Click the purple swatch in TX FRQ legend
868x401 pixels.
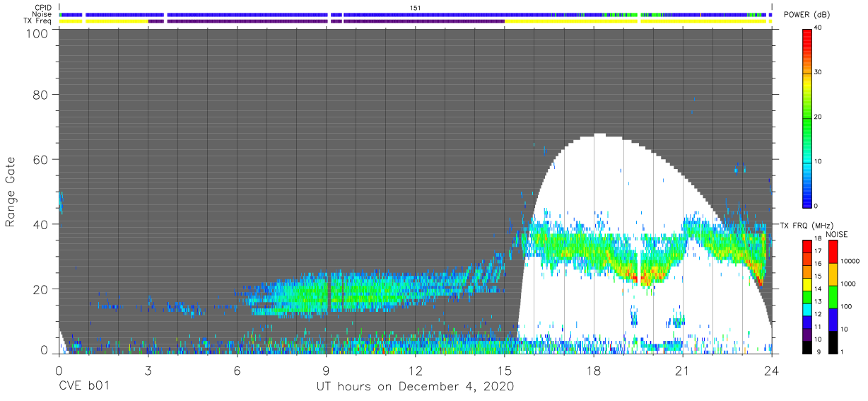tap(807, 333)
